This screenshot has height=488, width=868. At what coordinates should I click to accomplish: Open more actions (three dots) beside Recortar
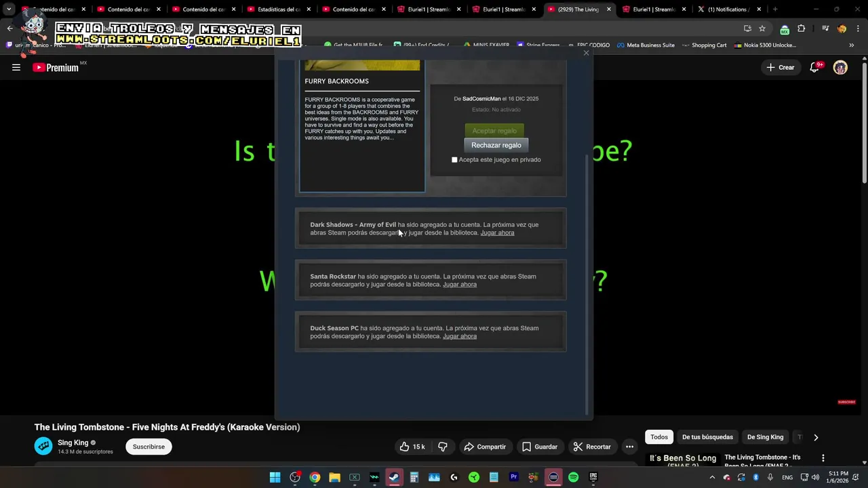[x=629, y=447]
